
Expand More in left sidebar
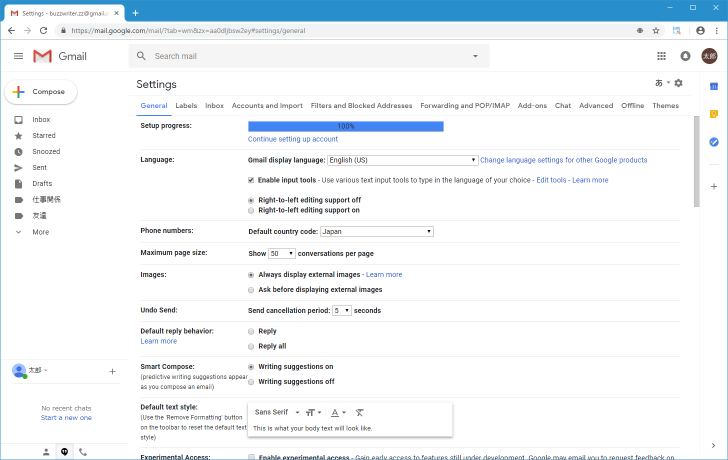click(40, 232)
